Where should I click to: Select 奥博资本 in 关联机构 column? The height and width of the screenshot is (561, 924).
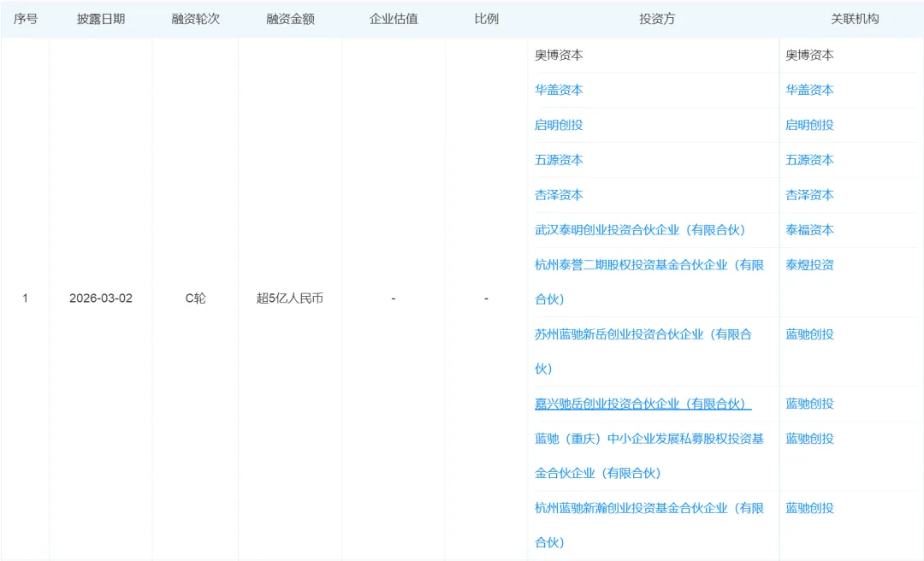point(809,55)
